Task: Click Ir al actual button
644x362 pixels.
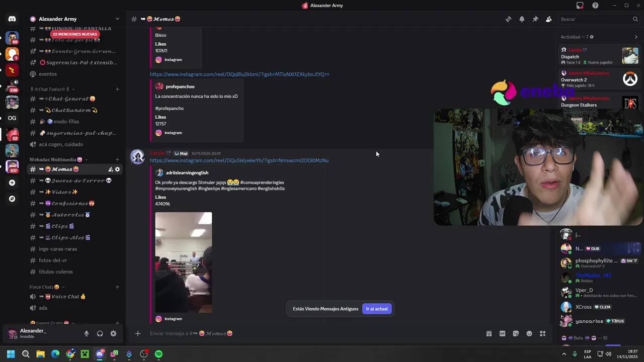Action: pyautogui.click(x=377, y=309)
